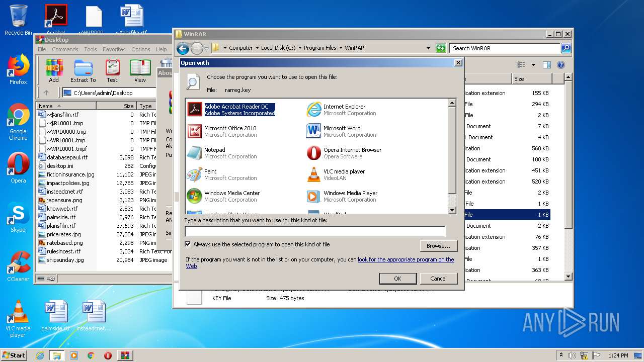
Task: Open Recycle Bin desktop icon
Action: [18, 20]
